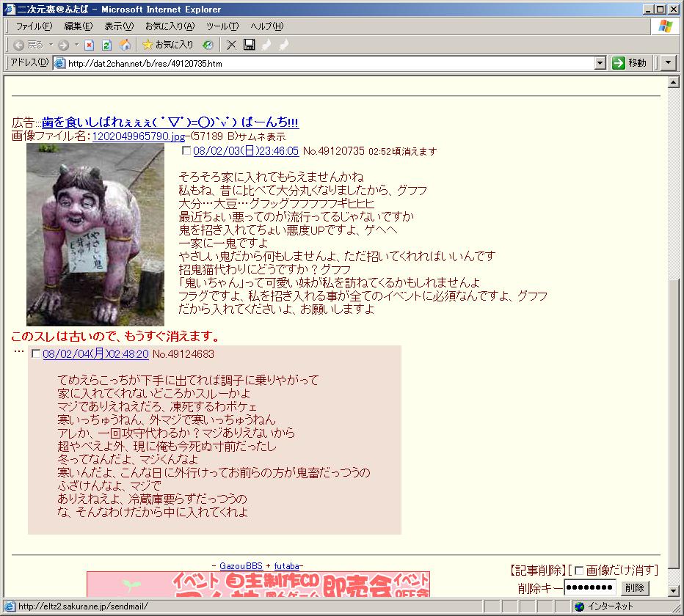Expand the address bar dropdown

click(x=600, y=63)
